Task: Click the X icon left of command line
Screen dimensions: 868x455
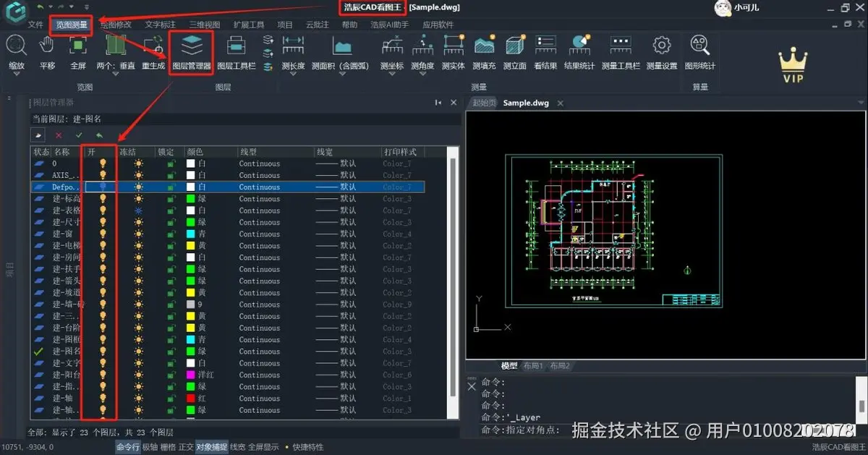Action: click(472, 386)
